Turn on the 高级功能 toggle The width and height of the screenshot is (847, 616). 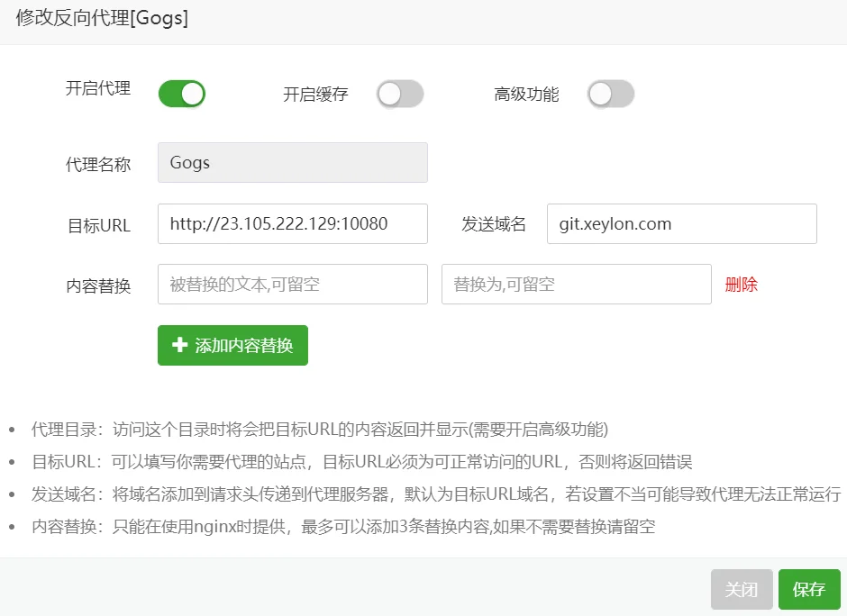click(x=611, y=94)
